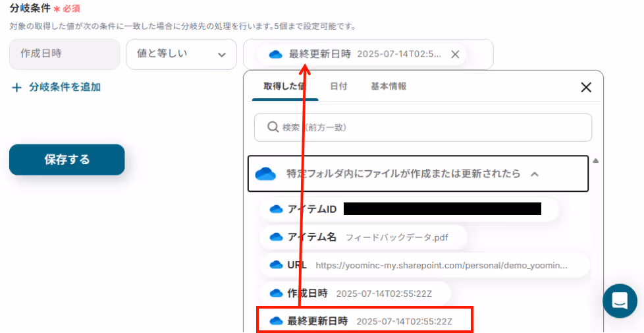The image size is (644, 333).
Task: Click the フィードバックデータ.pdf file name text
Action: pyautogui.click(x=397, y=237)
